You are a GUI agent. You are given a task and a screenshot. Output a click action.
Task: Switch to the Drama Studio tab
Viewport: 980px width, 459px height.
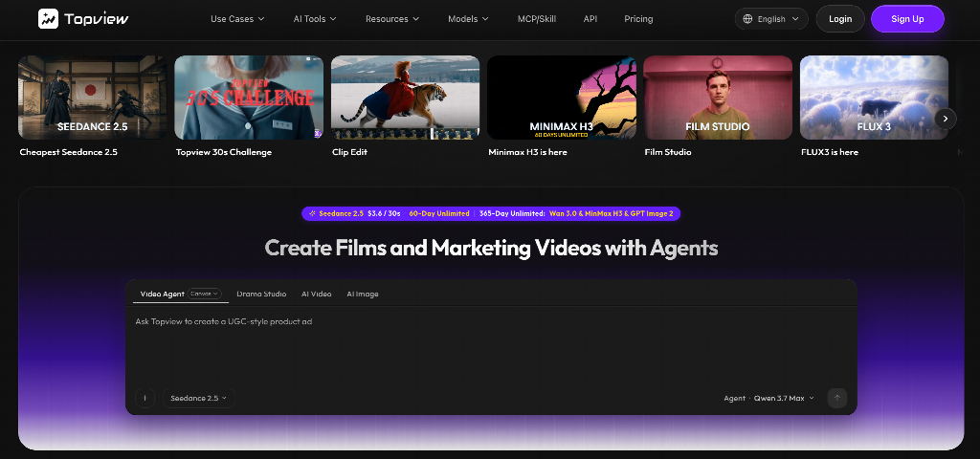tap(261, 294)
